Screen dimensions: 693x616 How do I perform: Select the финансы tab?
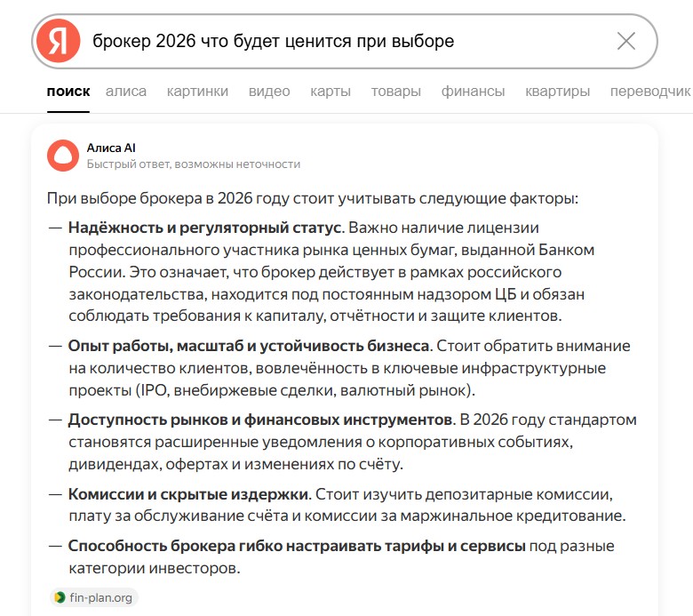coord(473,91)
